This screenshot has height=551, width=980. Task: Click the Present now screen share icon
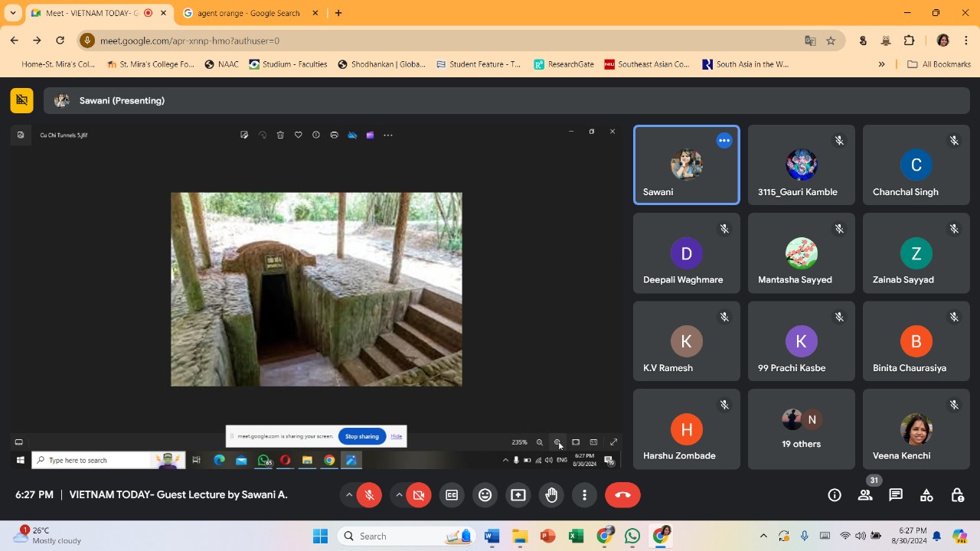518,495
